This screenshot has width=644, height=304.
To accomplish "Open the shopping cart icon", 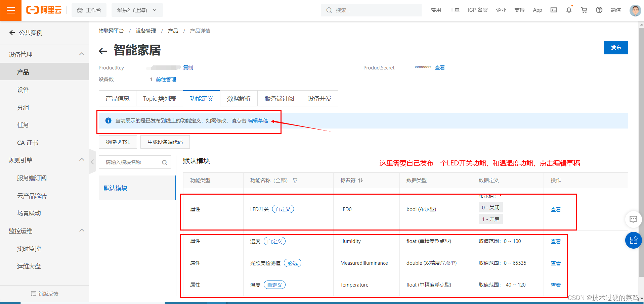I will pos(584,10).
